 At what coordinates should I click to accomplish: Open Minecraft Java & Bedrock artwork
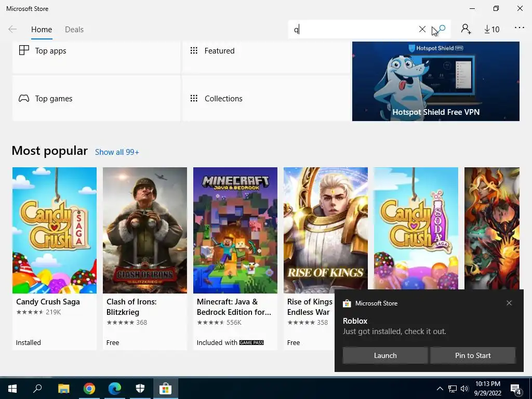[235, 230]
